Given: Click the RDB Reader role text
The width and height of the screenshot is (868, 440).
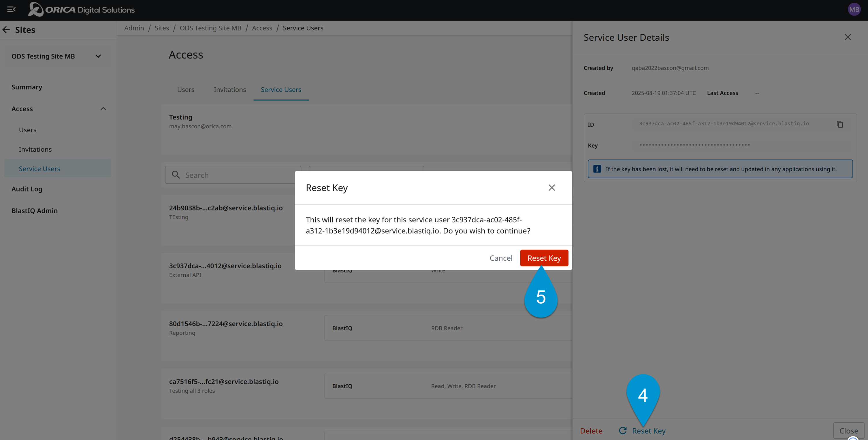Looking at the screenshot, I should 447,328.
